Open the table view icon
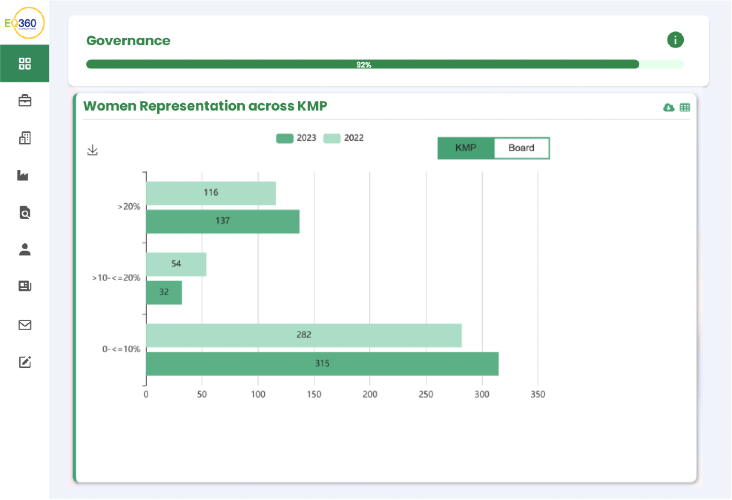The width and height of the screenshot is (732, 500). pyautogui.click(x=685, y=107)
